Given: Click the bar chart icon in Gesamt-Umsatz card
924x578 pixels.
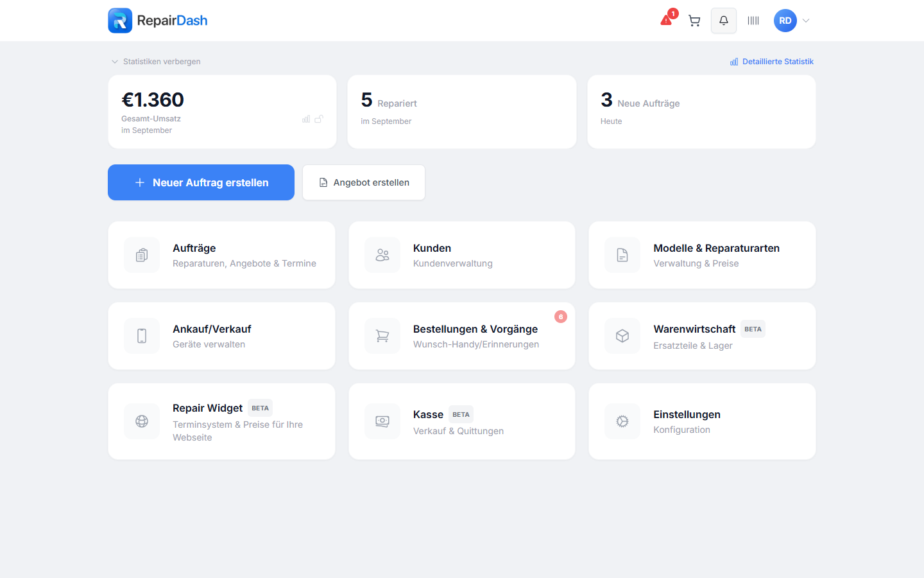Looking at the screenshot, I should click(306, 119).
